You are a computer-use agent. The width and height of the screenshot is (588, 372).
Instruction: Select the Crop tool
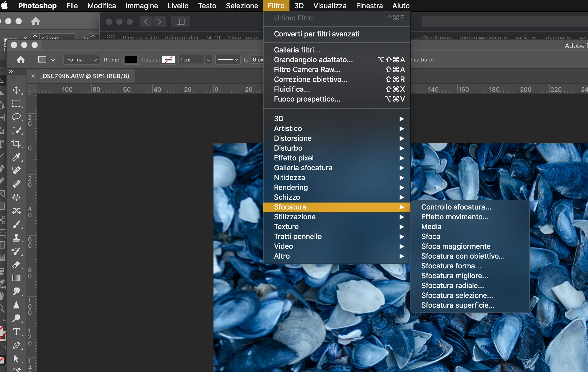click(x=16, y=144)
